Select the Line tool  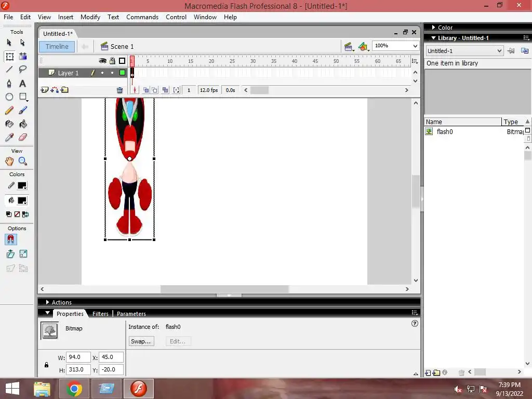click(9, 70)
